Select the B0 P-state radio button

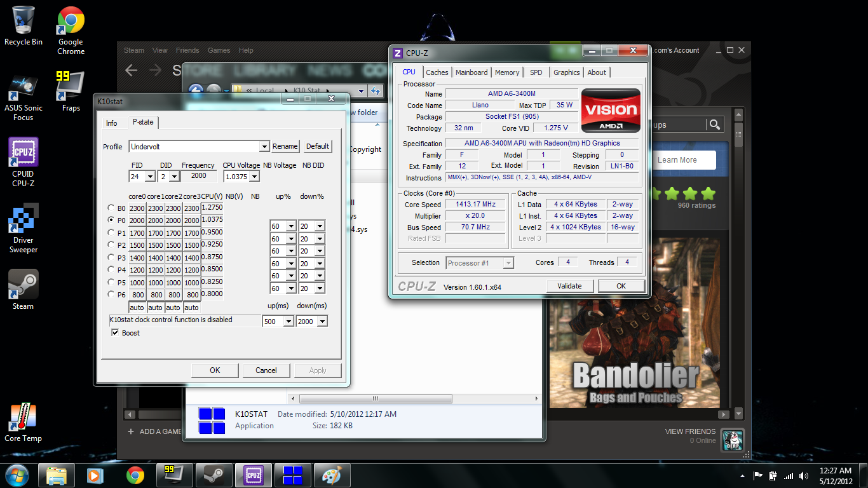coord(112,208)
